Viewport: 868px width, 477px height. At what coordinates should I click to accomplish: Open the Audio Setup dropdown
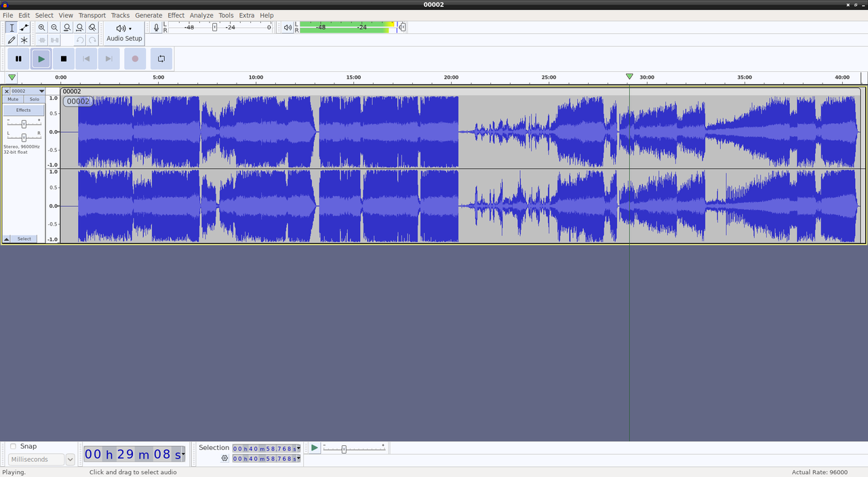click(x=124, y=33)
